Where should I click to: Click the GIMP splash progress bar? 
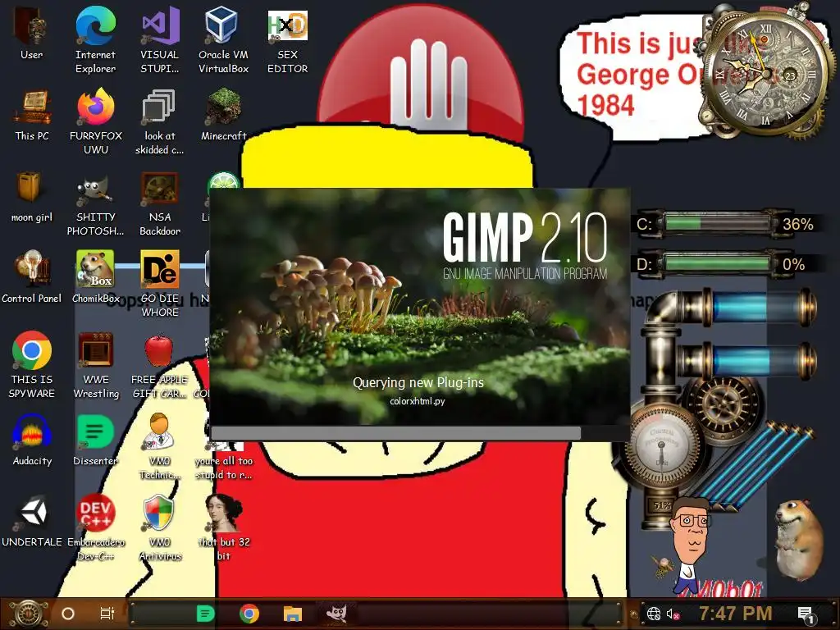[x=420, y=433]
